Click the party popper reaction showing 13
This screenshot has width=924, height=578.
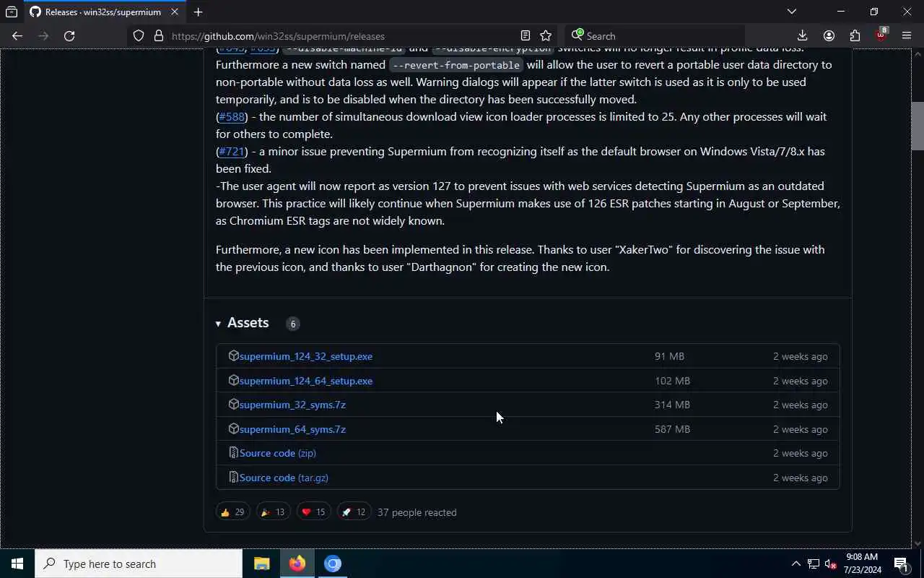pos(273,512)
